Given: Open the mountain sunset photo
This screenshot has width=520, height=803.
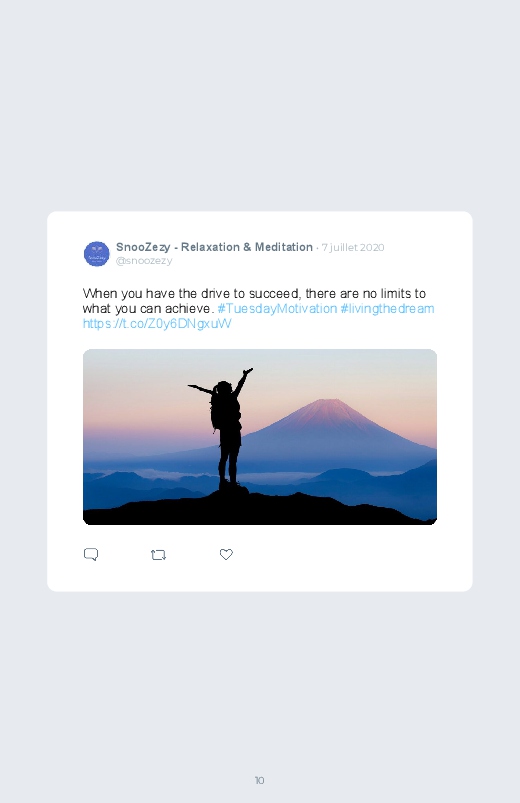Looking at the screenshot, I should 260,437.
